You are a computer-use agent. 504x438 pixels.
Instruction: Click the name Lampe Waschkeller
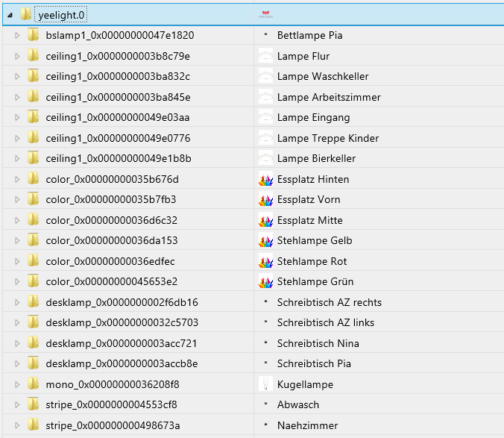point(323,77)
